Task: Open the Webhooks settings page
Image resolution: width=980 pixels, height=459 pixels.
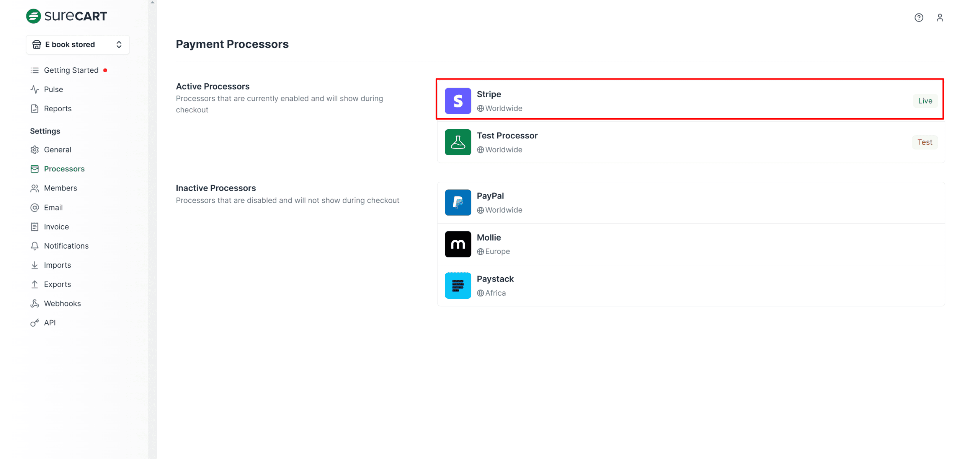Action: coord(62,304)
